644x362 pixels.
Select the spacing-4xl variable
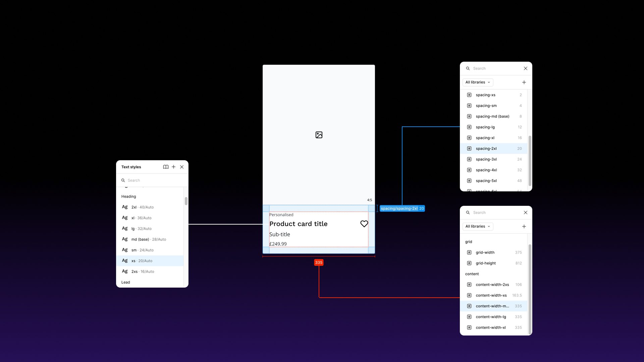coord(494,170)
